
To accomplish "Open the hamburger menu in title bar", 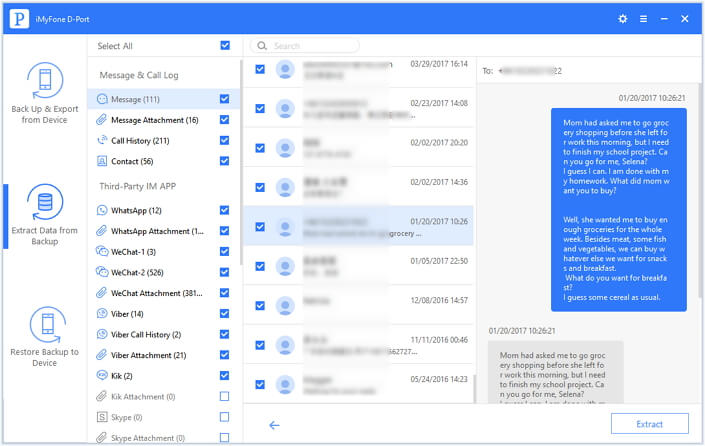I will pyautogui.click(x=643, y=19).
